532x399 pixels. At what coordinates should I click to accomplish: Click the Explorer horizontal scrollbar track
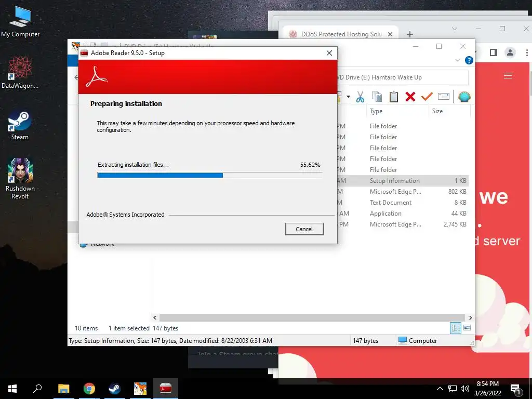click(x=312, y=317)
